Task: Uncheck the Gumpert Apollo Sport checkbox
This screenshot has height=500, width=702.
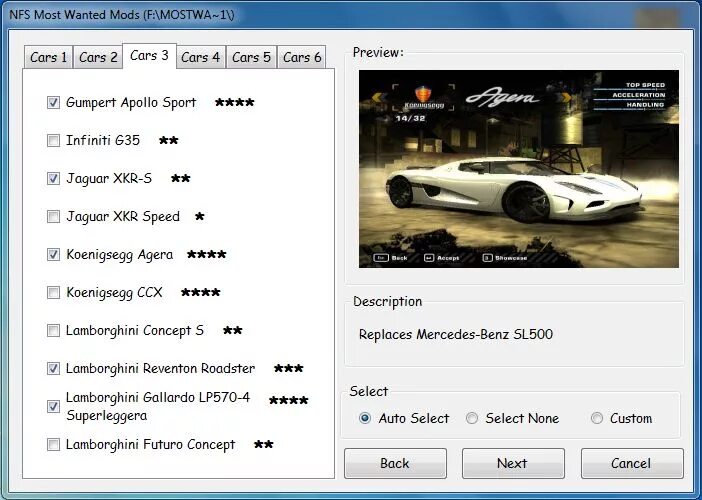Action: point(53,103)
